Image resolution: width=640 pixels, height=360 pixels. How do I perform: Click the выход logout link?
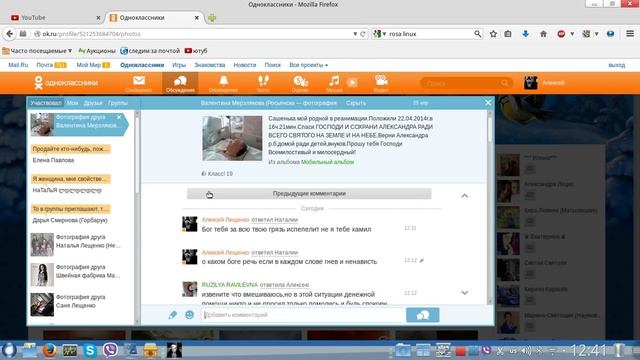point(617,65)
